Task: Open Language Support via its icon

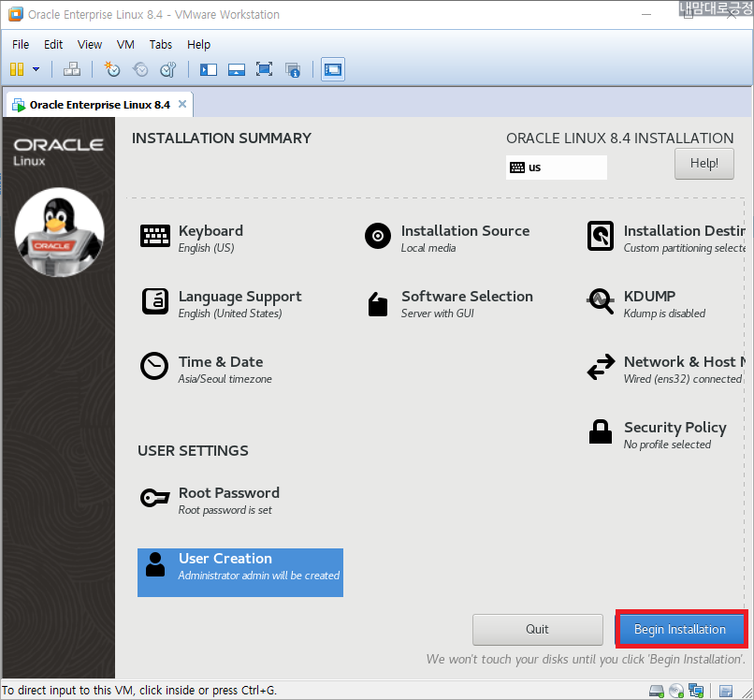Action: (155, 301)
